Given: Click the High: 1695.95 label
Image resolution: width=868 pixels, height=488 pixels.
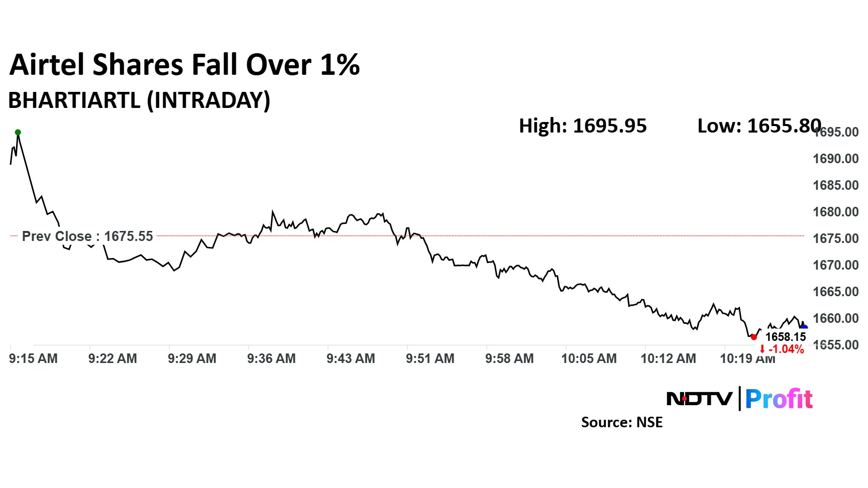Looking at the screenshot, I should pyautogui.click(x=583, y=126).
